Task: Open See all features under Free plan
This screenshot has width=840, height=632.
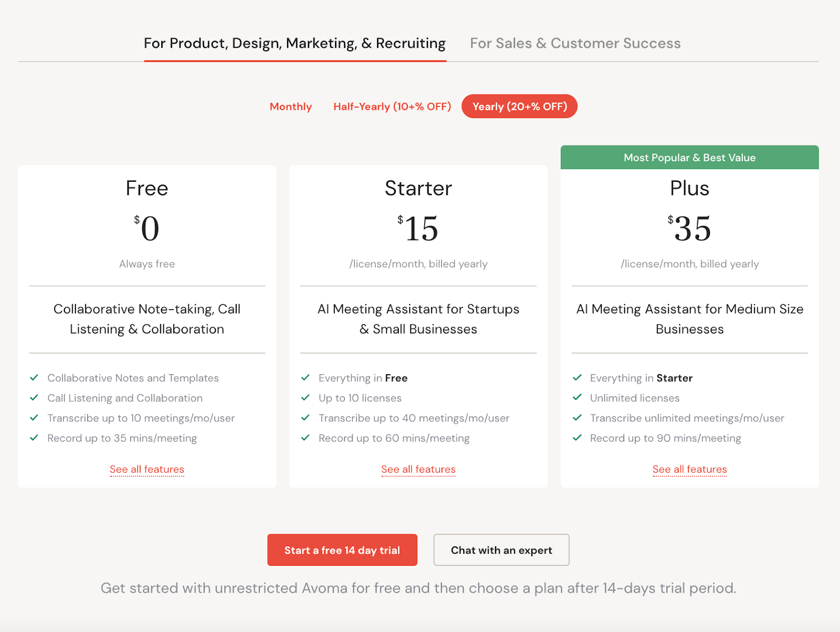Action: 147,469
